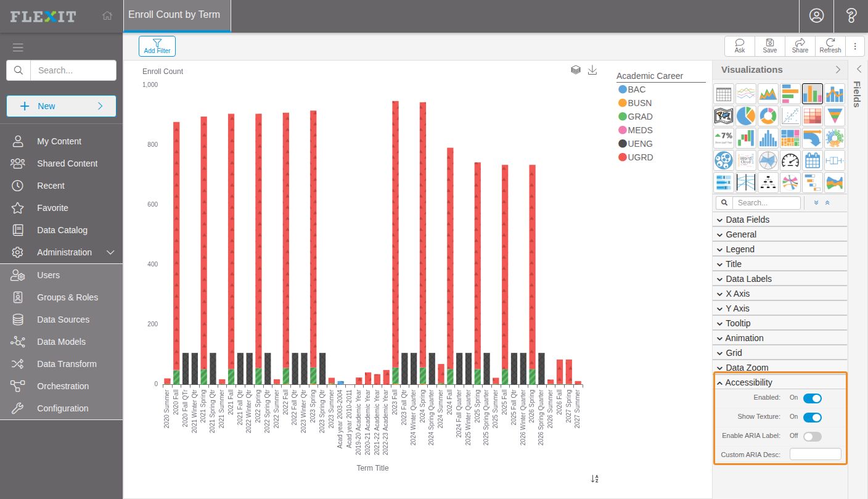Click the Add Filter button
The width and height of the screenshot is (868, 499).
(157, 46)
